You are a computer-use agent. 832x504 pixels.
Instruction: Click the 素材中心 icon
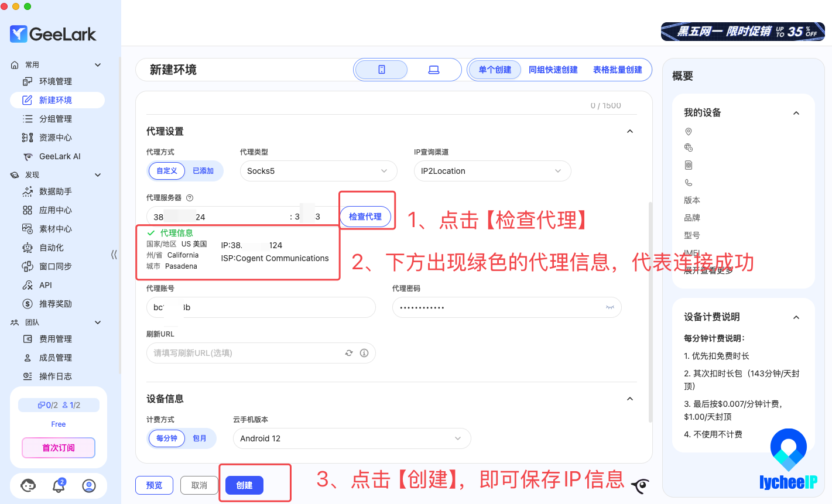pos(28,229)
